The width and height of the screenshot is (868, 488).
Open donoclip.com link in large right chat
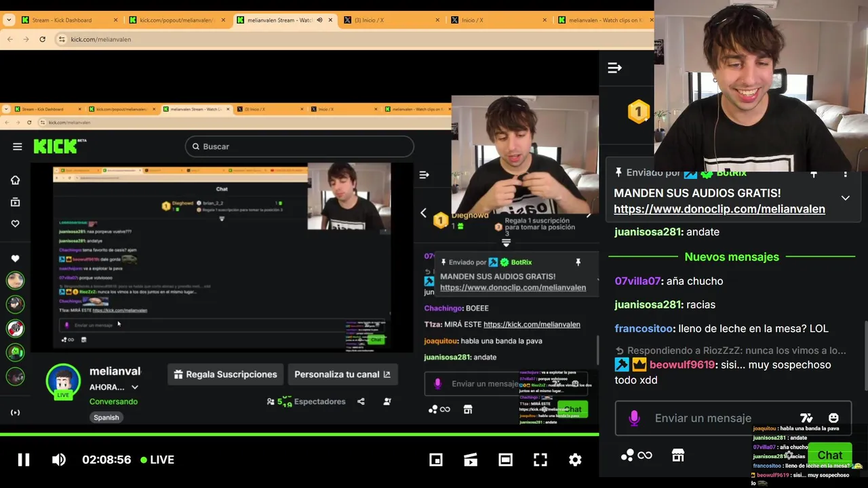coord(719,209)
